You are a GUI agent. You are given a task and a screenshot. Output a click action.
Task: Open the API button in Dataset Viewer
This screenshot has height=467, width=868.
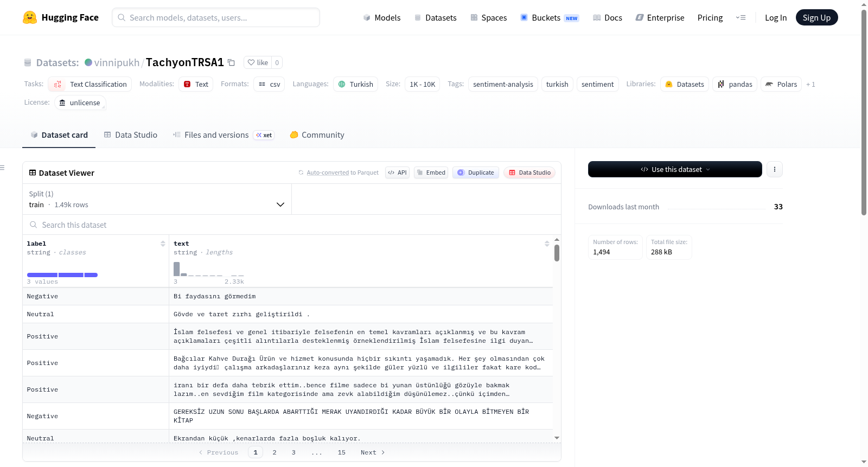pos(397,172)
